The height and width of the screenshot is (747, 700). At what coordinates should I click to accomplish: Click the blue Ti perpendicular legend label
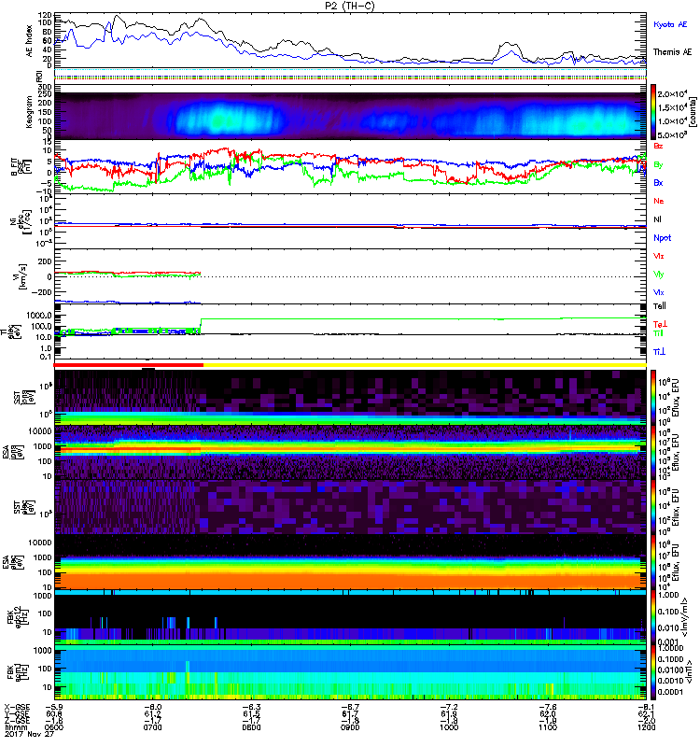(659, 352)
